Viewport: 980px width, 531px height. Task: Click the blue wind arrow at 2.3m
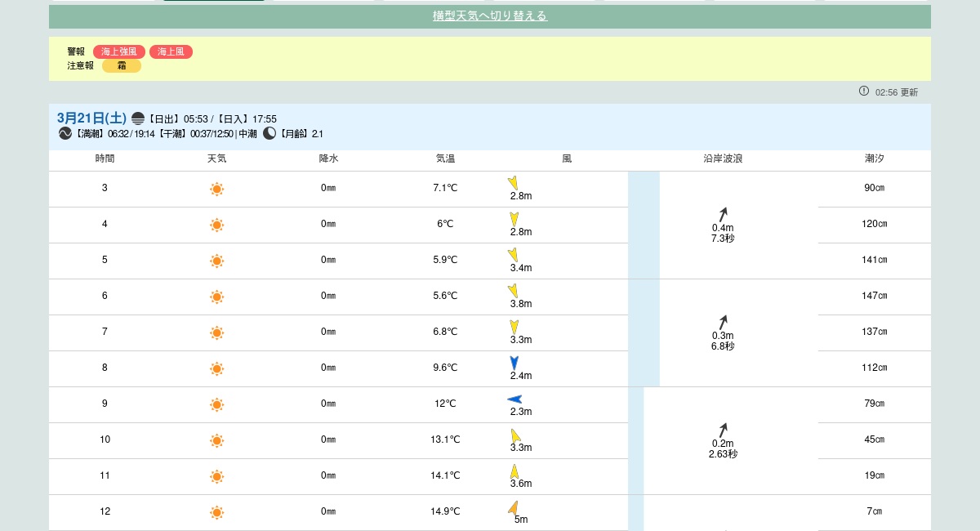514,399
